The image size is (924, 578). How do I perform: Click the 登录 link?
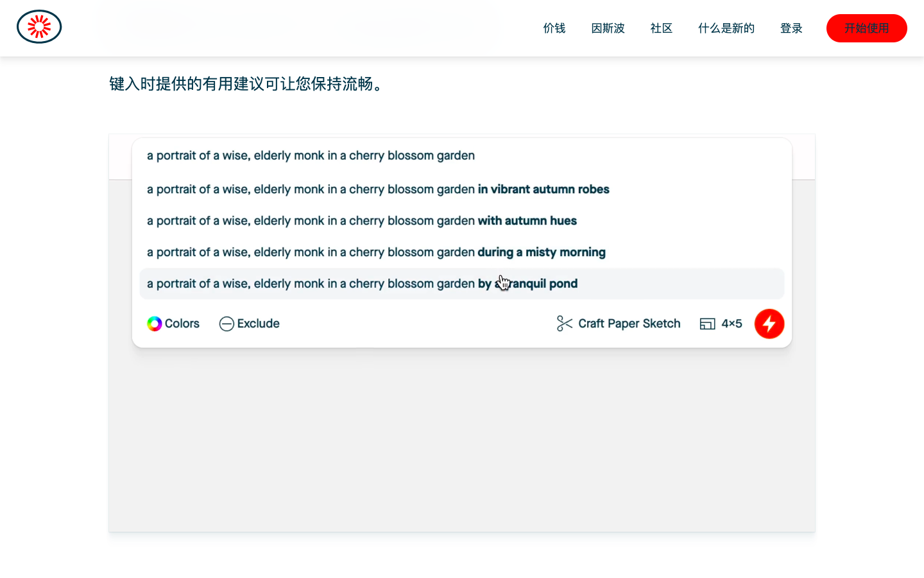(x=791, y=28)
